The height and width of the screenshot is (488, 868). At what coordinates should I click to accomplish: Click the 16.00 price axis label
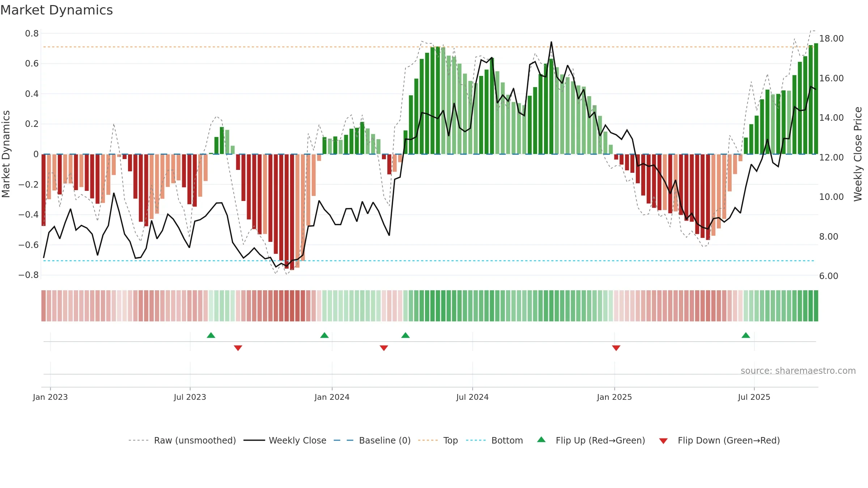tap(831, 78)
